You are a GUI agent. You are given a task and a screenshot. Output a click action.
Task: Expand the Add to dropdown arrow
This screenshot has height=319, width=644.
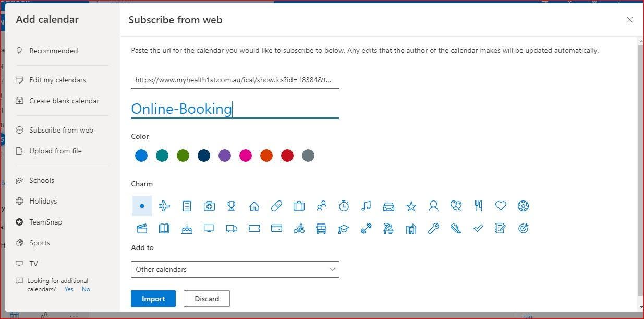click(332, 269)
